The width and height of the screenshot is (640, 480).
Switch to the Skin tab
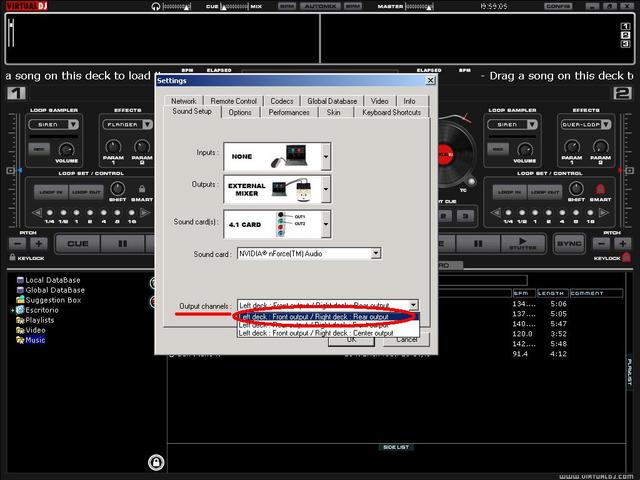click(x=334, y=113)
